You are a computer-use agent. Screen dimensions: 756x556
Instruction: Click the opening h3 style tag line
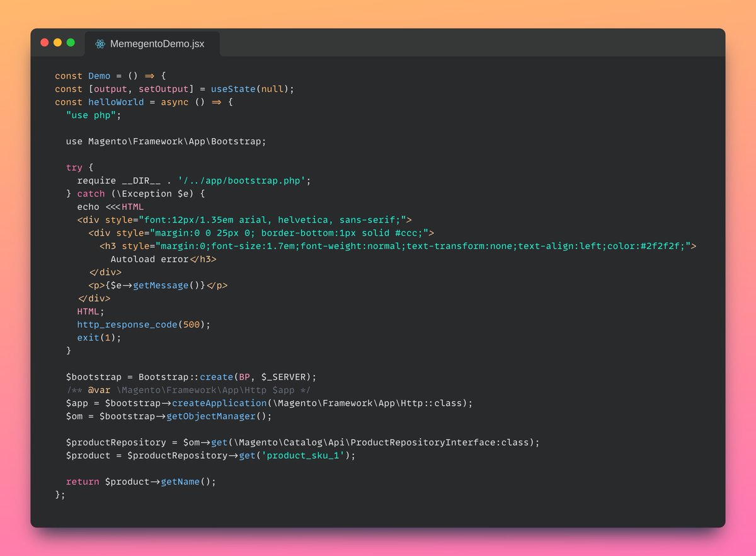point(398,246)
